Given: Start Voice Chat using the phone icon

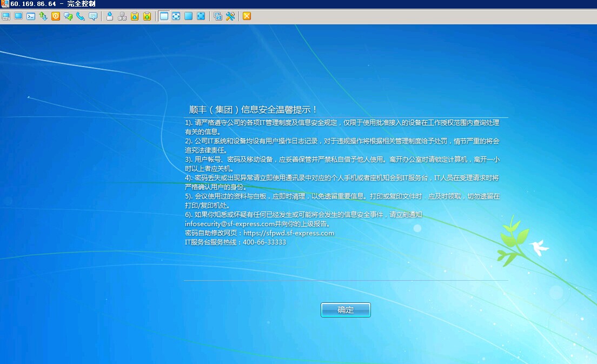Looking at the screenshot, I should (x=81, y=16).
